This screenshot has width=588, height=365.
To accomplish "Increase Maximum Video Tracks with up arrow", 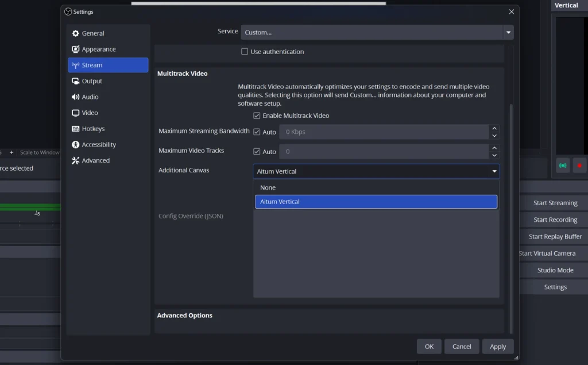I will [x=494, y=148].
